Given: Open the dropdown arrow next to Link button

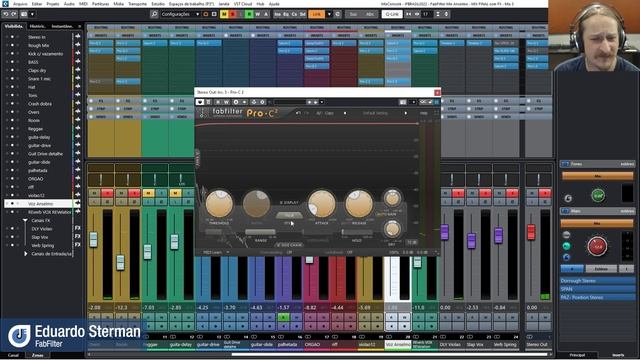Looking at the screenshot, I should pyautogui.click(x=329, y=14).
